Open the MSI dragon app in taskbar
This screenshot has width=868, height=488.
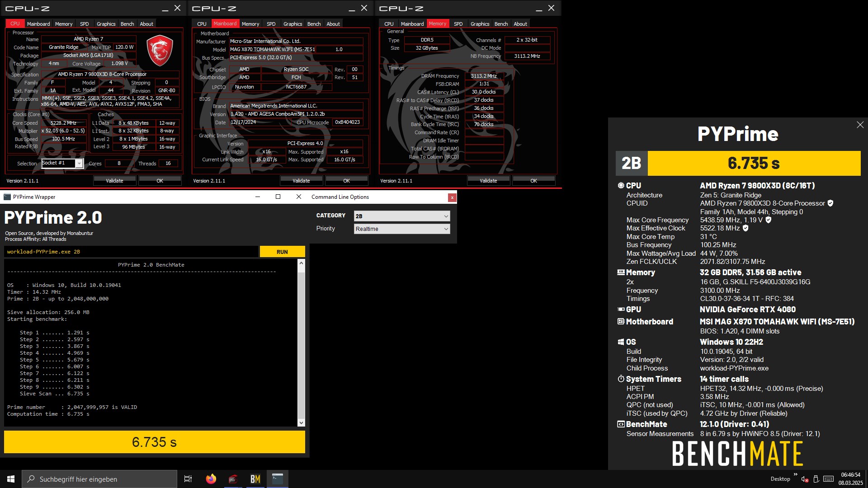point(233,479)
